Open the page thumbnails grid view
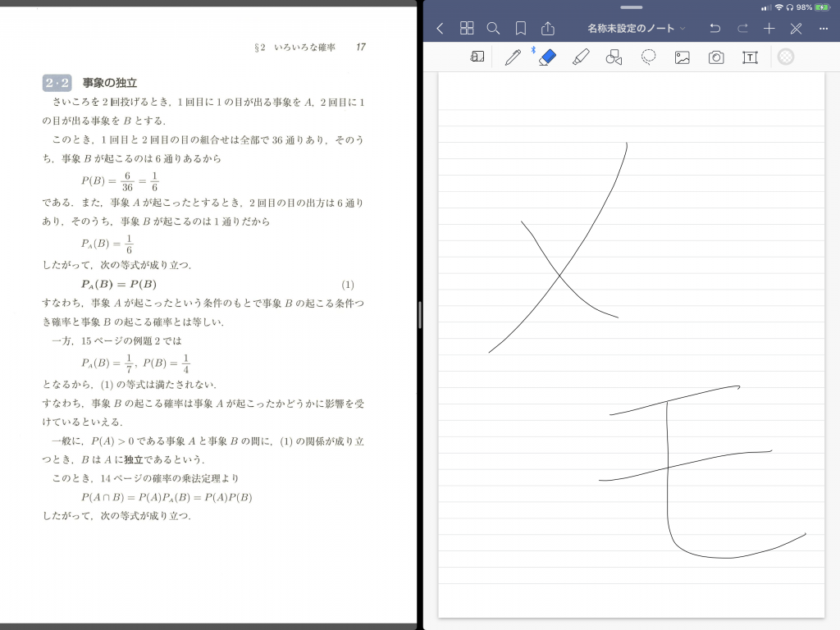Image resolution: width=840 pixels, height=630 pixels. 467,29
